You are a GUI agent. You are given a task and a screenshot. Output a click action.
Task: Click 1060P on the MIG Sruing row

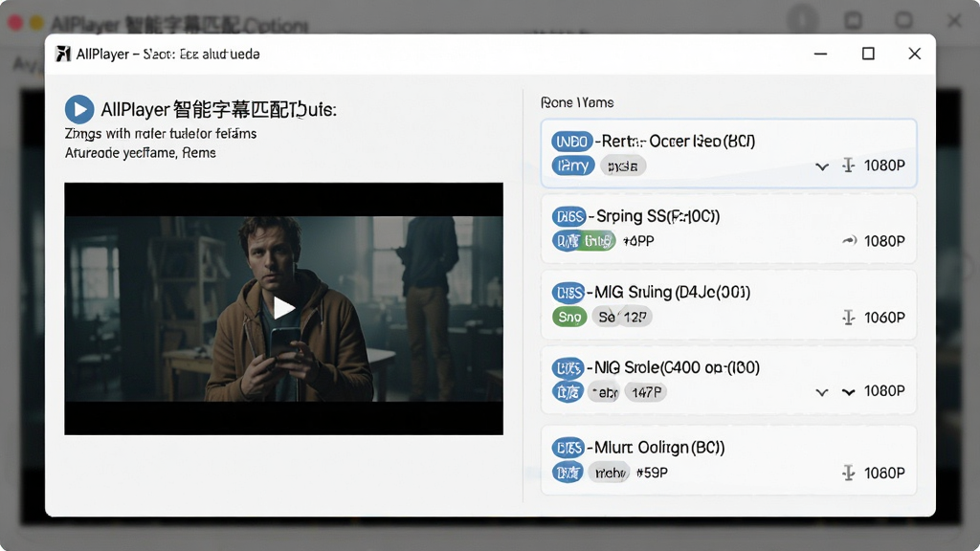(884, 318)
